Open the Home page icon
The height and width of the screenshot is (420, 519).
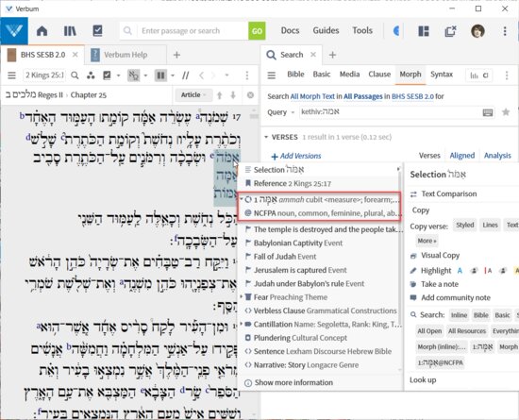point(42,31)
